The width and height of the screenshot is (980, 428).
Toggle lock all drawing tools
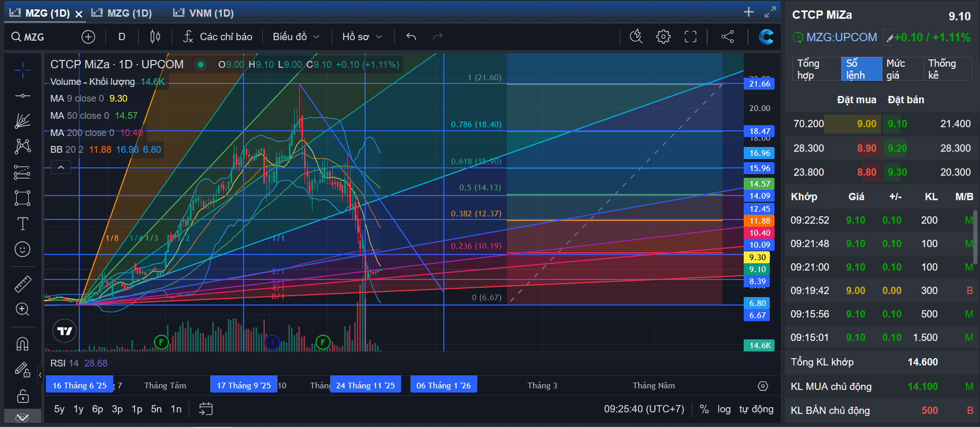click(22, 396)
